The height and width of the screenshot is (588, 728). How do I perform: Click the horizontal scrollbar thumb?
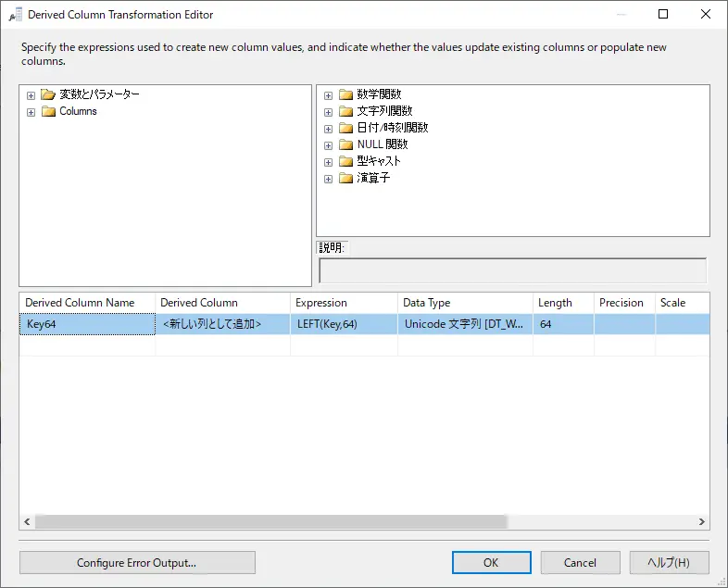tap(271, 521)
